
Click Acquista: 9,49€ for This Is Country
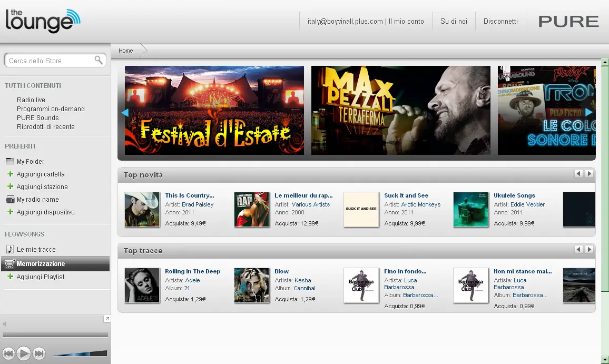(185, 223)
